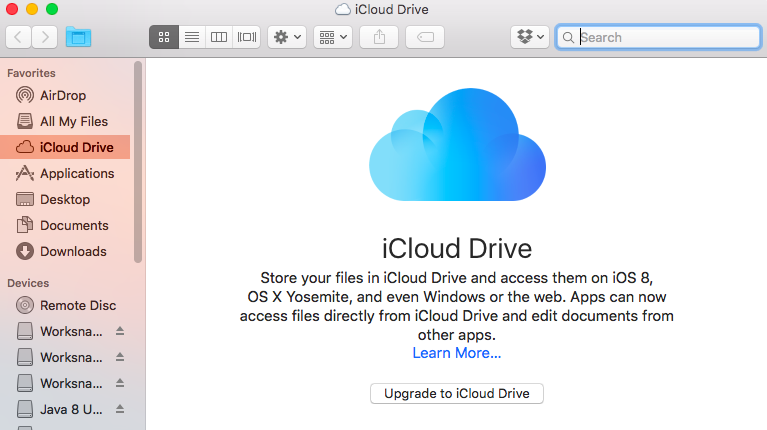Click the large iCloud Drive heading

456,249
